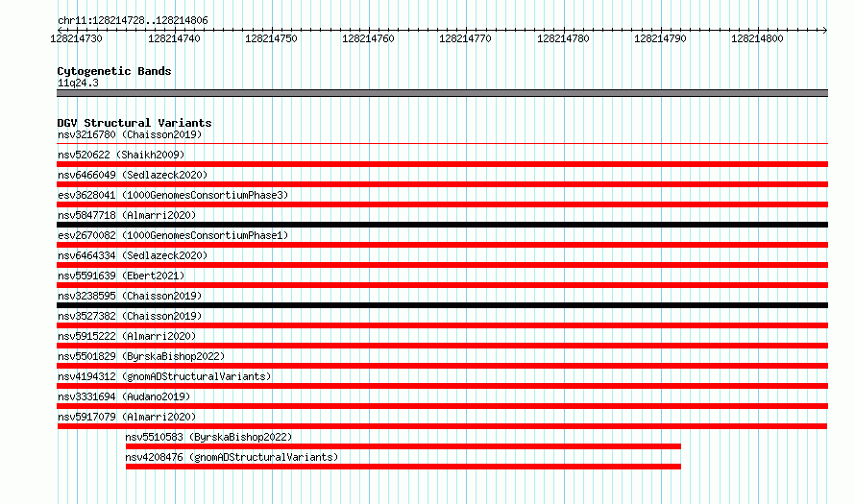
Task: Click nsv4194312 (gnomADStructuralVariants) label
Action: [x=164, y=376]
